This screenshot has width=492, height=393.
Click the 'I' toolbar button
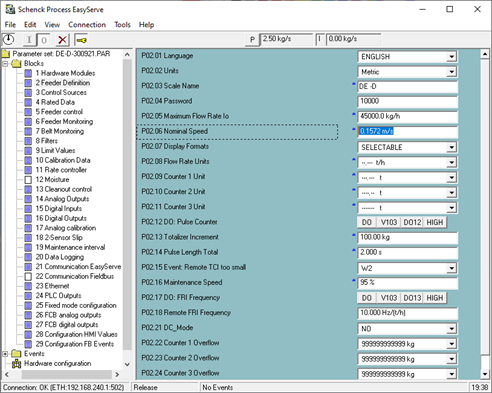point(29,40)
